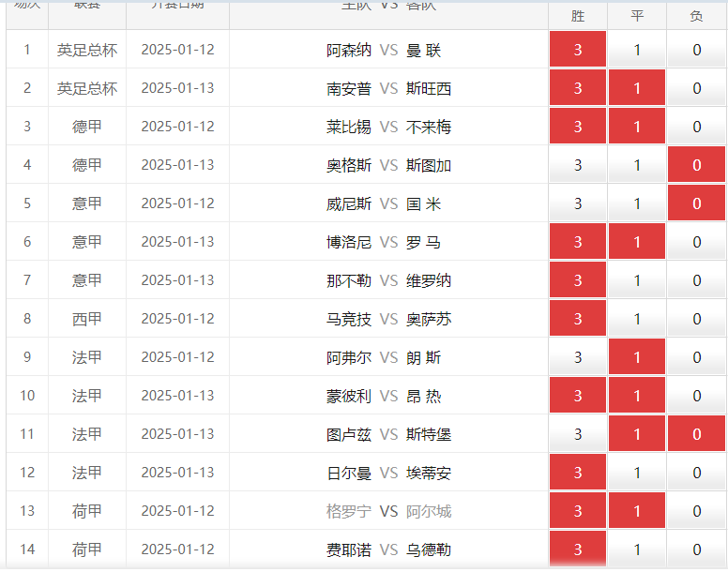Toggle win (3) for 奥格斯 VS 斯图加
Screen dimensions: 728x572
click(x=578, y=165)
